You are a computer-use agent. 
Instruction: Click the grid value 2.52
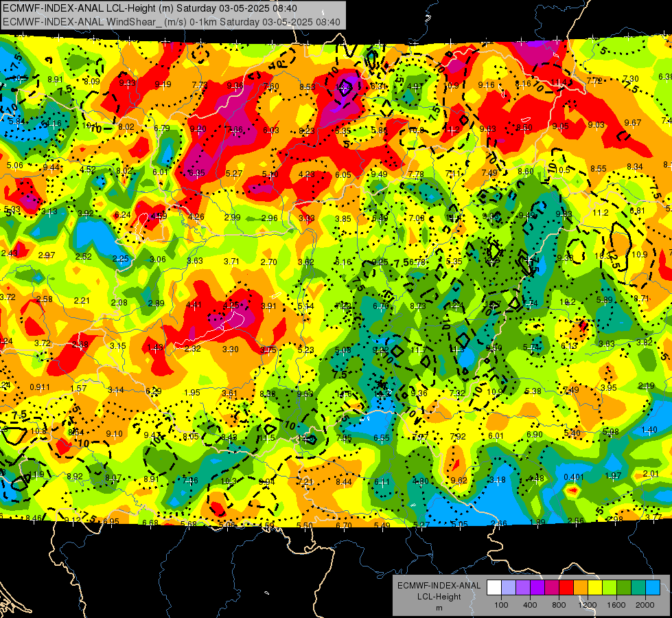click(x=84, y=256)
